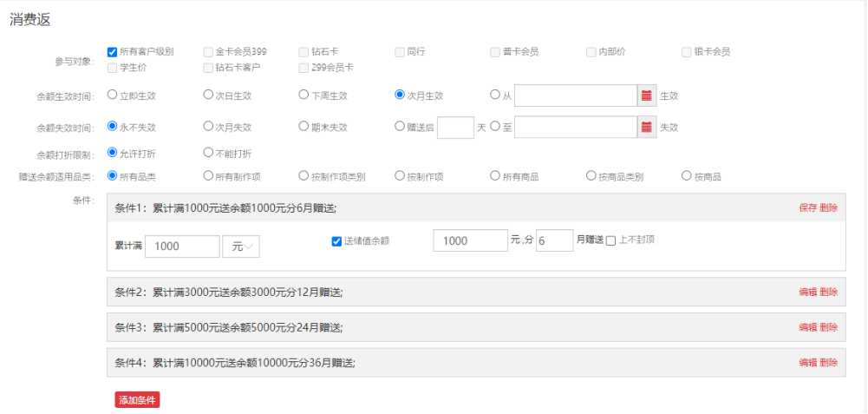Select 次月失效 radio option

[208, 126]
